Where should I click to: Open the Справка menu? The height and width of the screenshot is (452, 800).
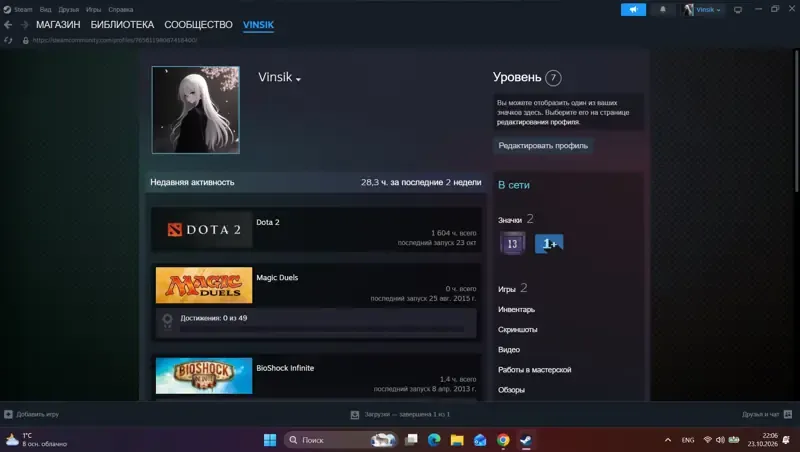pyautogui.click(x=120, y=9)
